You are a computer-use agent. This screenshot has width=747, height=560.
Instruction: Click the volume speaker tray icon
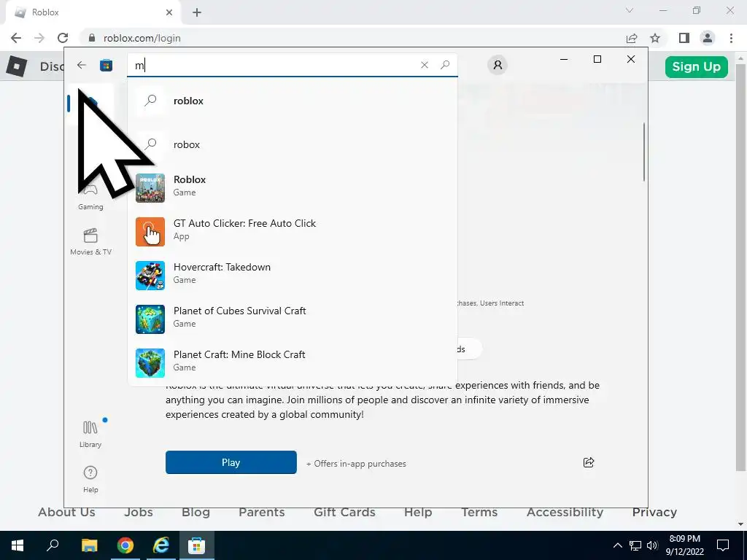point(652,545)
